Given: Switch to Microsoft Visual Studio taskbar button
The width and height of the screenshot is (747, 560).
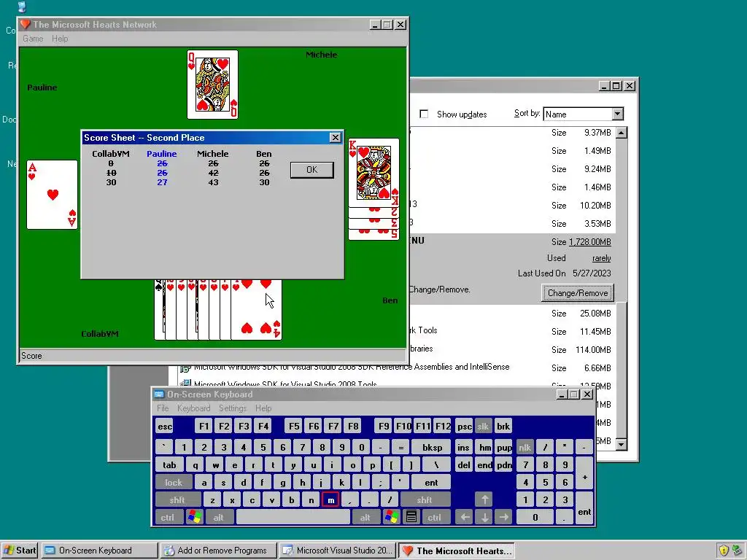Looking at the screenshot, I should 337,551.
